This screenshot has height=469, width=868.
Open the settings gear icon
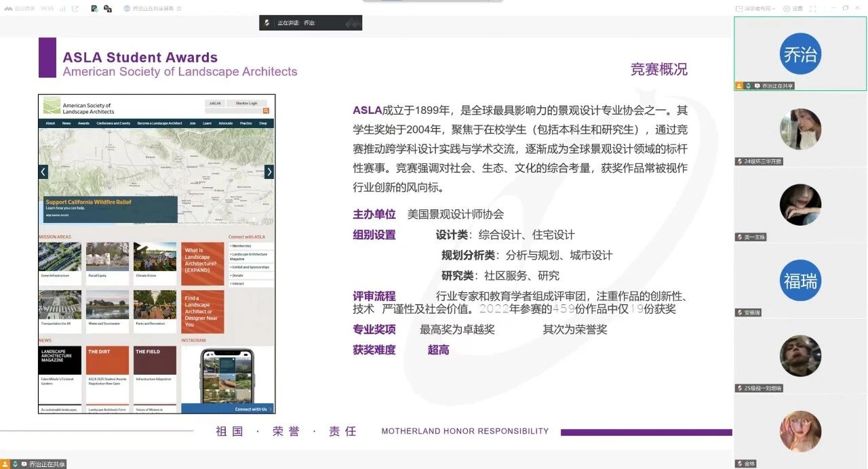[787, 9]
